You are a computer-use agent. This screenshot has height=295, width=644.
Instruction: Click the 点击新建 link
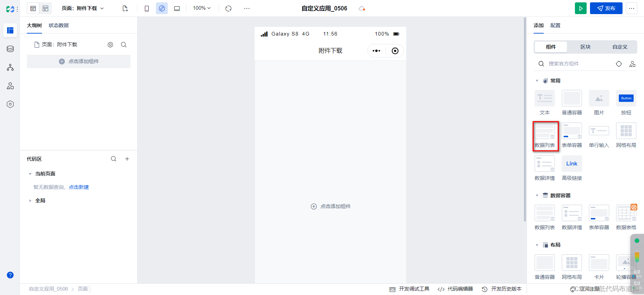[x=79, y=187]
